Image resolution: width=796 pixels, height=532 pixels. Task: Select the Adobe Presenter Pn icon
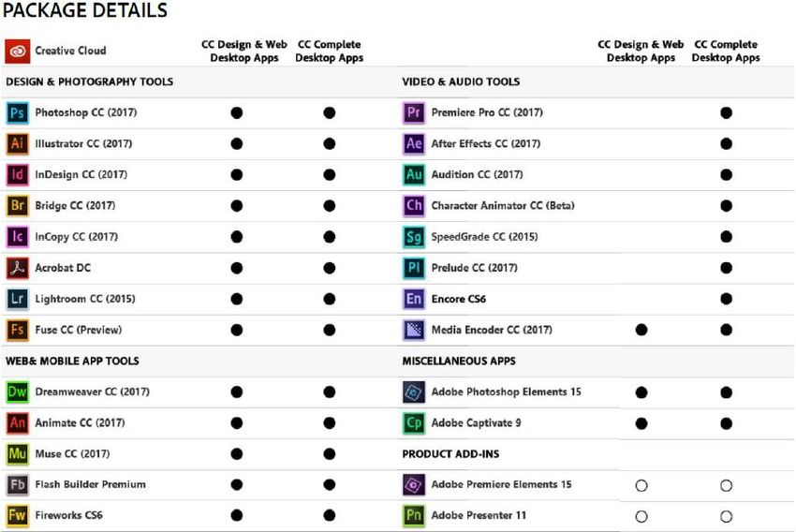coord(414,515)
